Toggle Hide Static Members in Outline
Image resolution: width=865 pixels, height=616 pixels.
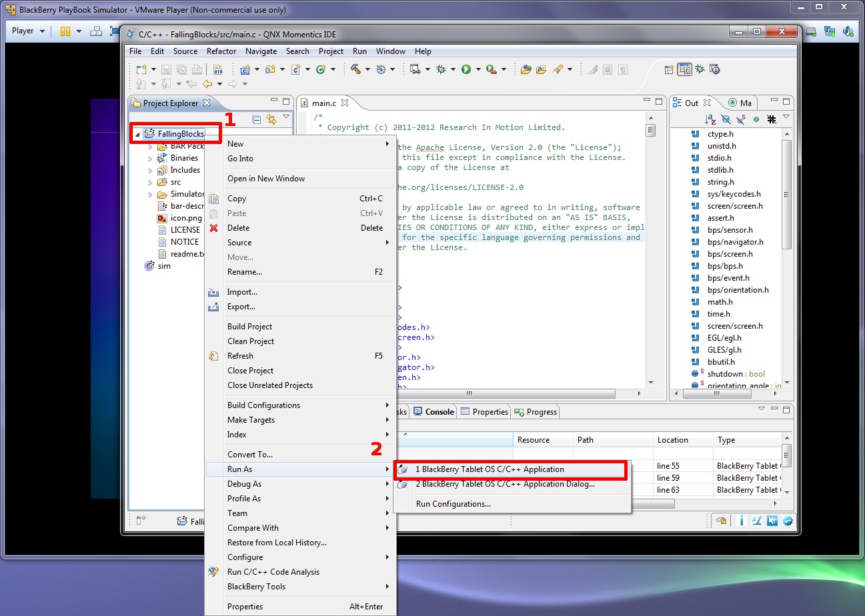[740, 119]
